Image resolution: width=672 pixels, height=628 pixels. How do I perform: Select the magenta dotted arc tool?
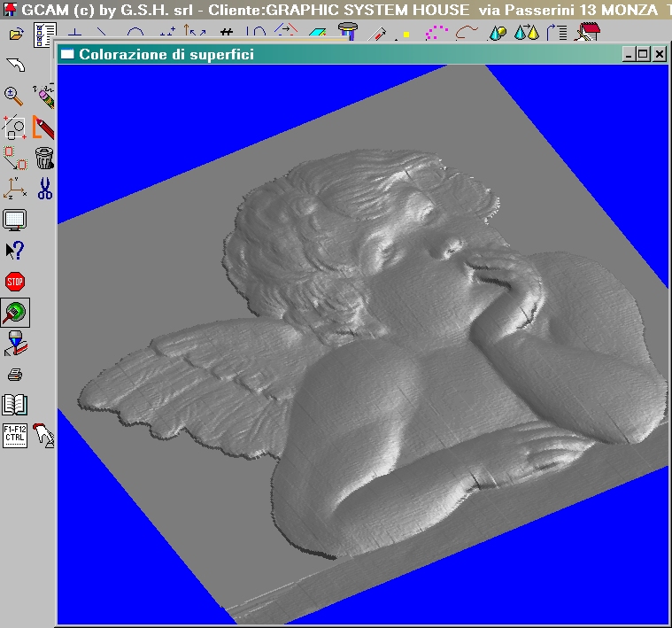pyautogui.click(x=436, y=33)
